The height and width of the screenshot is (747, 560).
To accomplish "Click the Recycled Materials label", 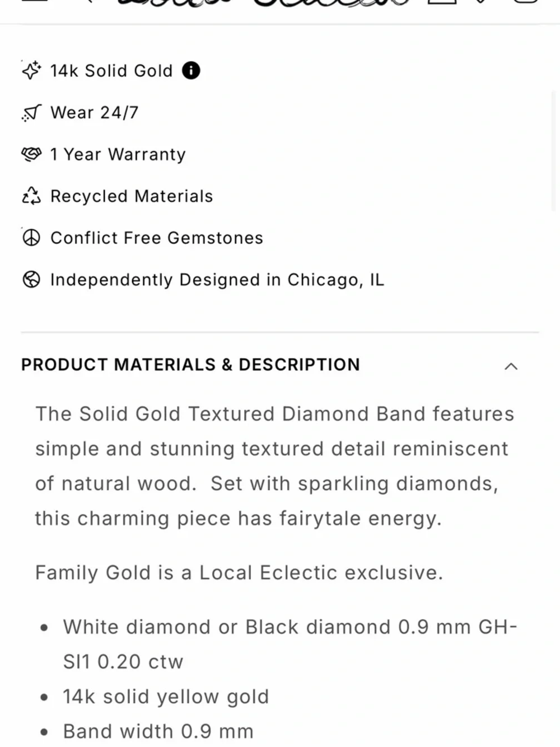I will click(x=132, y=196).
